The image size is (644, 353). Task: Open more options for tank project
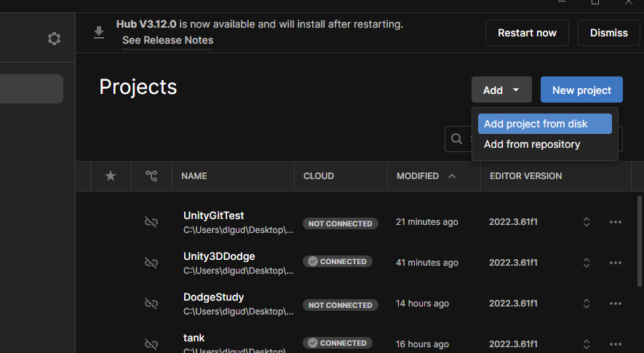pos(615,344)
